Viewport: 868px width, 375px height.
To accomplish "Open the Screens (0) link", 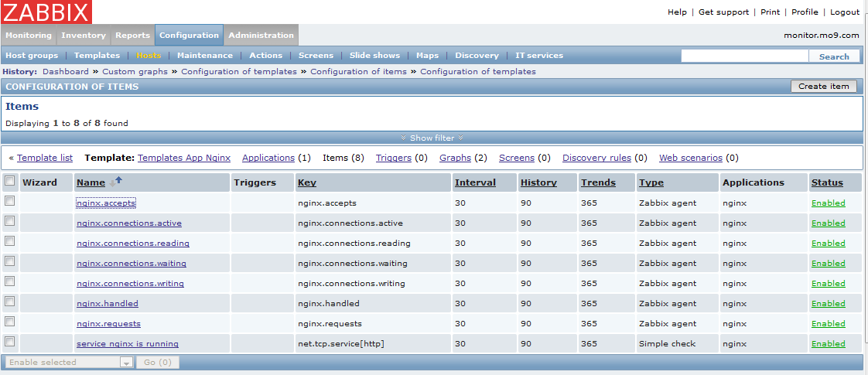I will [x=517, y=158].
